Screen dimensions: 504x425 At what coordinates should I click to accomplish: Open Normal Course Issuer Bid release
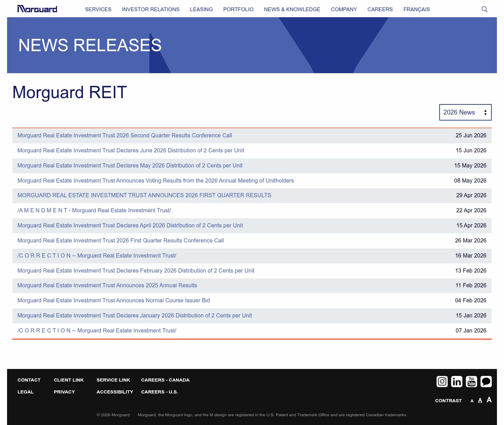pos(114,300)
